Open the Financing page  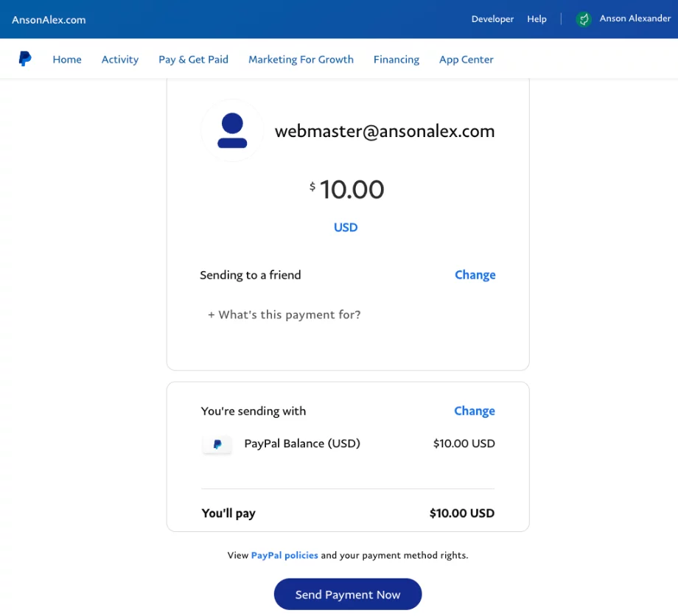(x=396, y=59)
